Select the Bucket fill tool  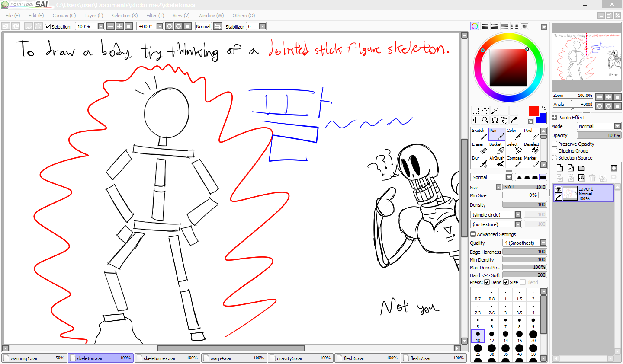click(497, 148)
